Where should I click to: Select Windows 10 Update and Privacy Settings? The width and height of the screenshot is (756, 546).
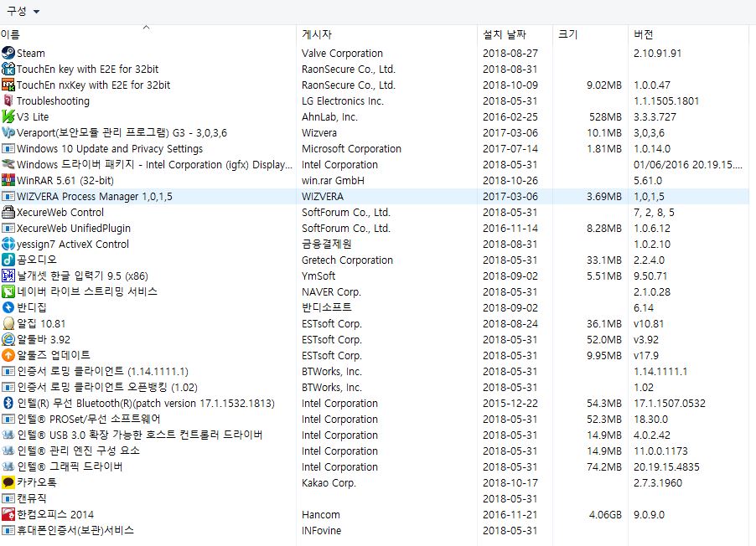click(110, 148)
